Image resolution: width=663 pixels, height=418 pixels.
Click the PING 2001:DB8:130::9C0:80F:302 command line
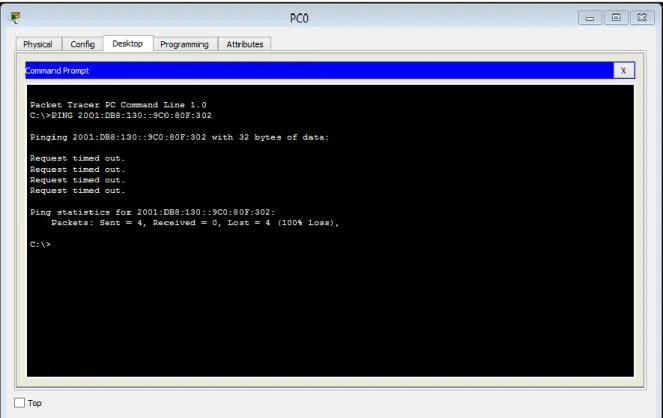[x=121, y=115]
